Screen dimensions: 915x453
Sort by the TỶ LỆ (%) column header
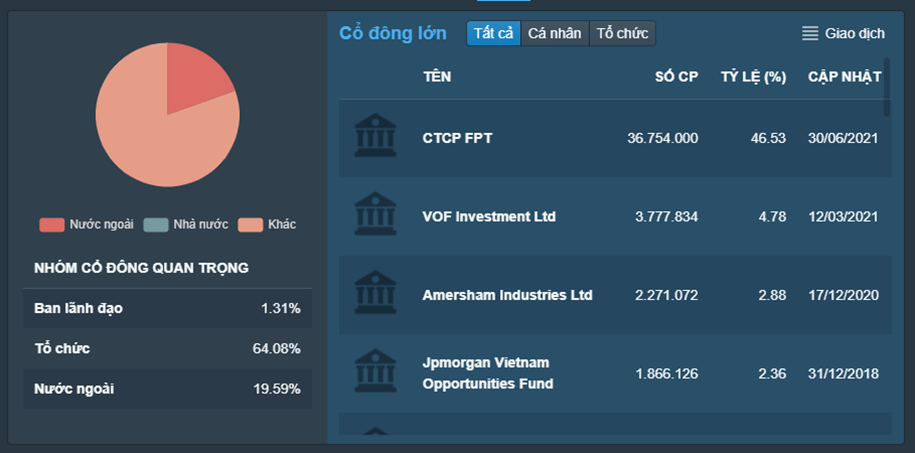coord(753,77)
